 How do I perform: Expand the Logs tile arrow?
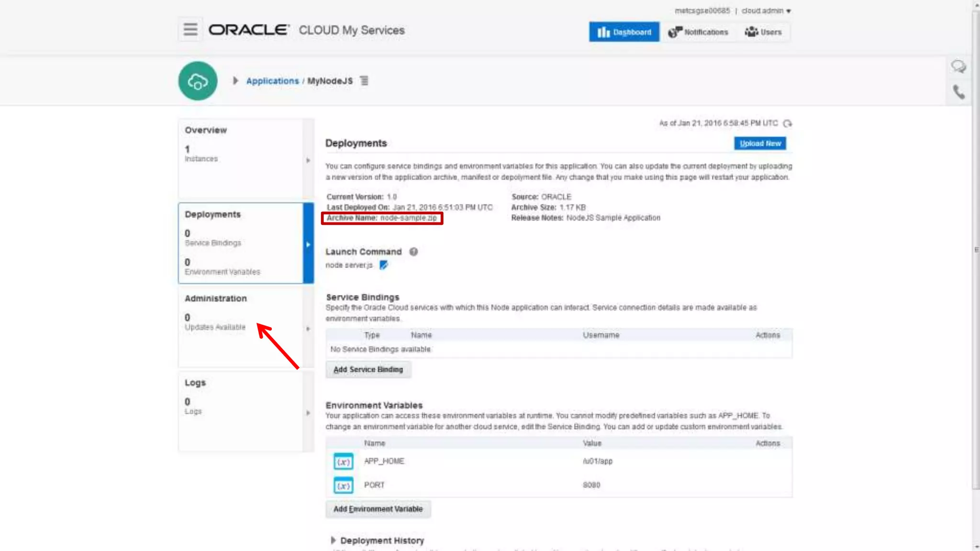[308, 413]
